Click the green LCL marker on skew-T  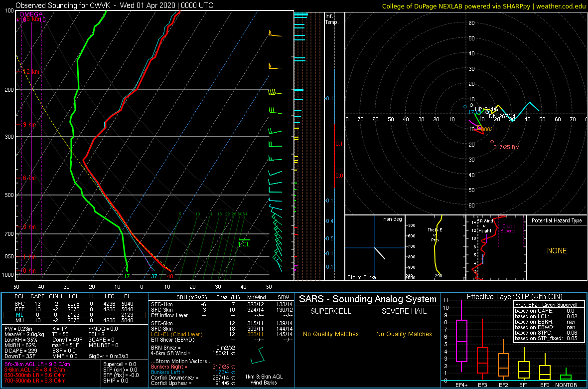coord(244,243)
